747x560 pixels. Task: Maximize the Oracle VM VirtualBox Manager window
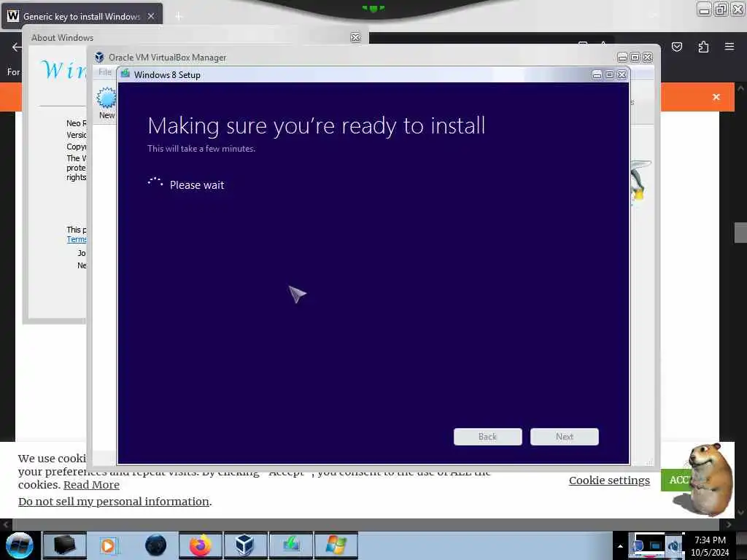pyautogui.click(x=635, y=57)
